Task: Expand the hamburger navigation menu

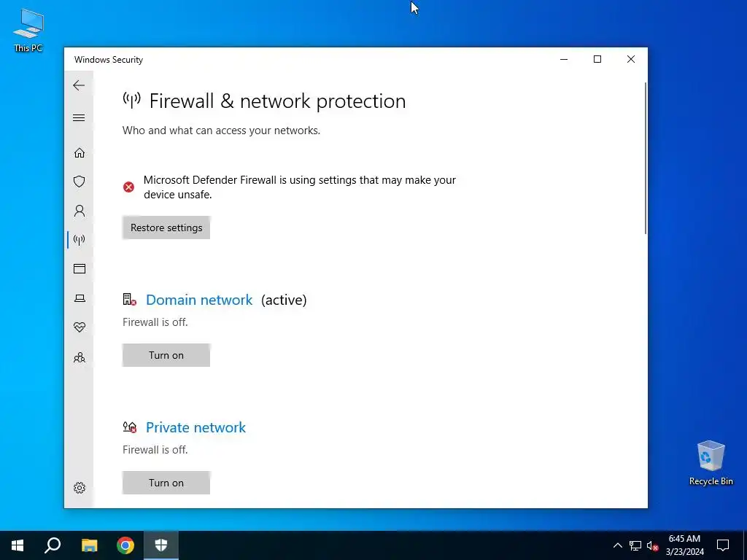Action: tap(79, 117)
